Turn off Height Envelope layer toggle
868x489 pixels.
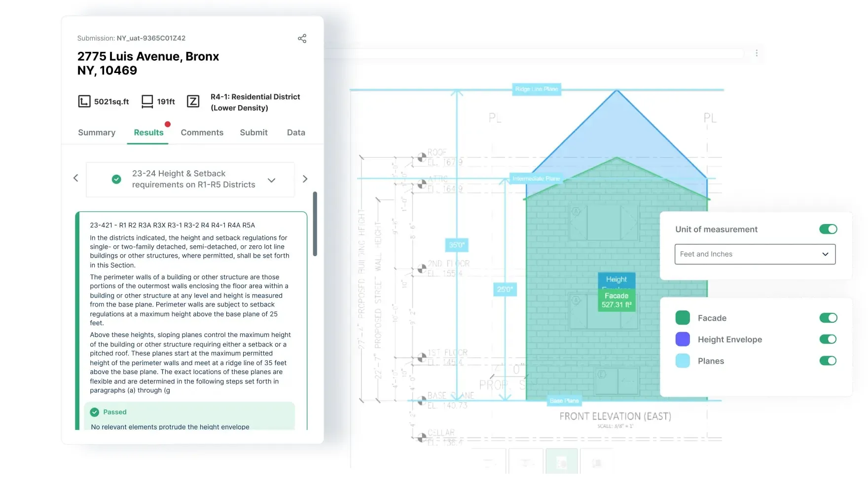click(x=828, y=339)
